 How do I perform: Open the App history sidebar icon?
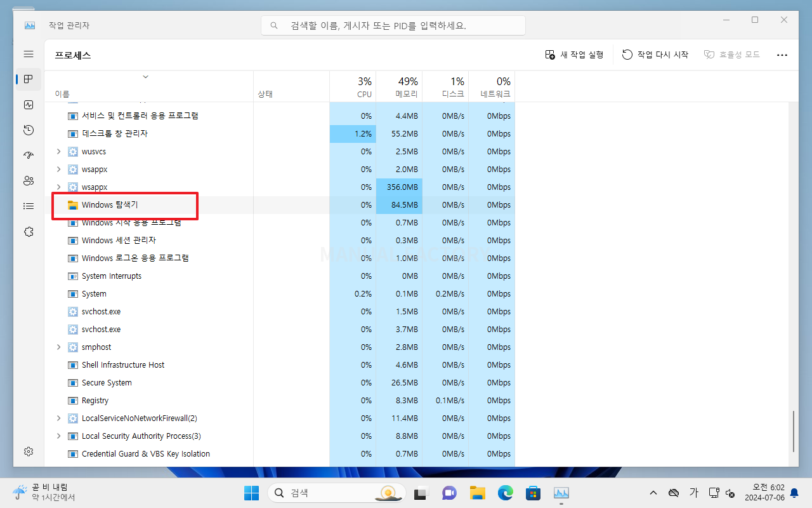(x=29, y=130)
